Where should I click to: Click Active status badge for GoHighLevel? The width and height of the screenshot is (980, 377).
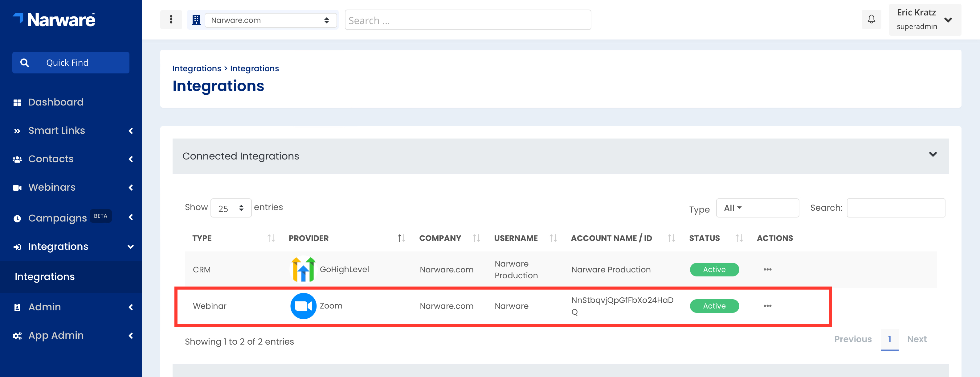point(714,270)
